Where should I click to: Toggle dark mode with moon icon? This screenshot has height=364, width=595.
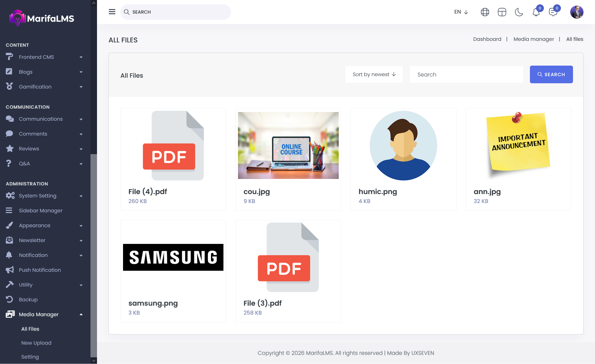tap(519, 12)
